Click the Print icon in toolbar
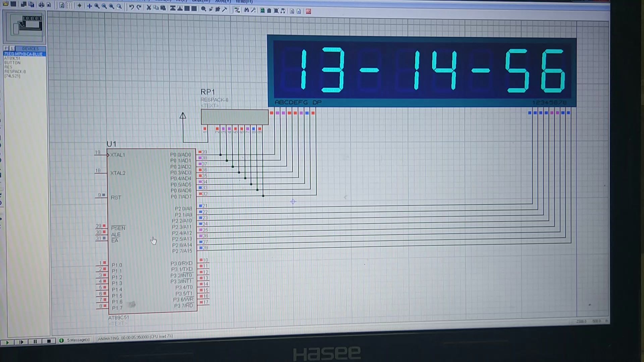Image resolution: width=644 pixels, height=362 pixels. pos(41,5)
